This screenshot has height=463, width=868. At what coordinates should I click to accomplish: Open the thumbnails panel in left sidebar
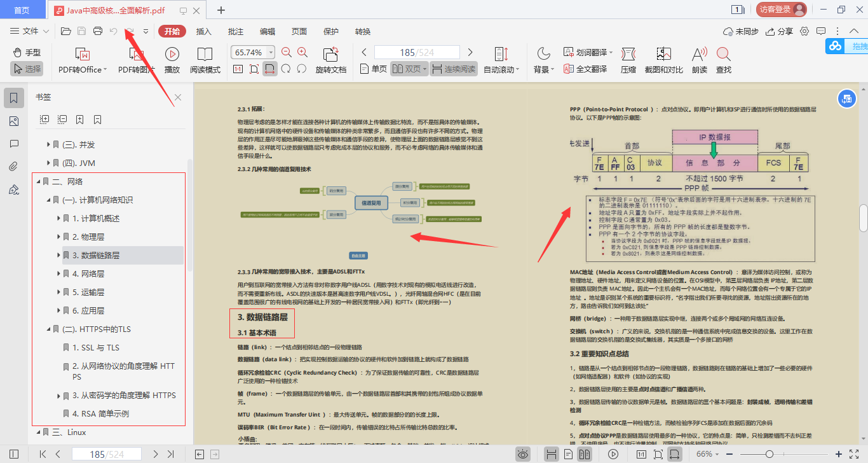click(15, 121)
